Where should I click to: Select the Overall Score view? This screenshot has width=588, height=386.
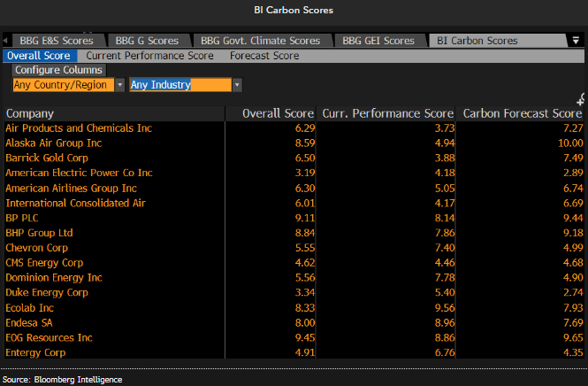click(38, 56)
